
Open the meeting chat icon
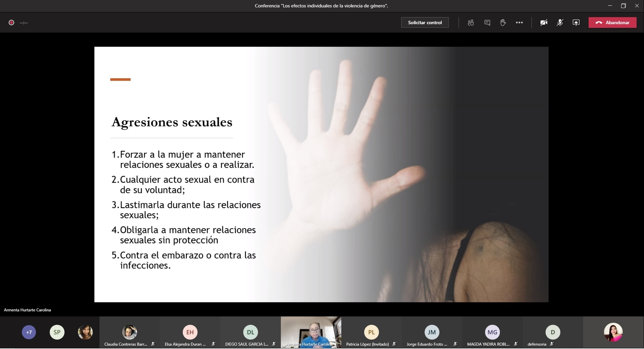point(487,23)
